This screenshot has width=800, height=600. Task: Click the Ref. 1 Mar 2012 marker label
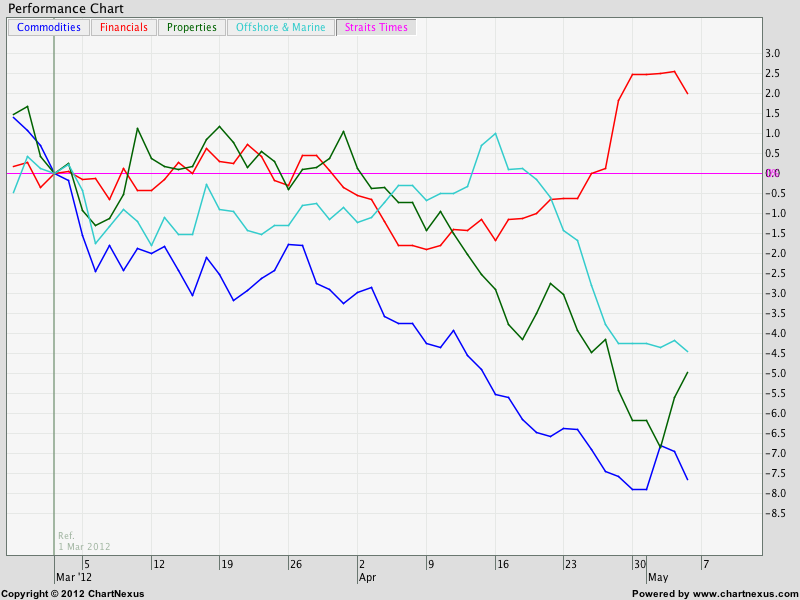coord(84,541)
